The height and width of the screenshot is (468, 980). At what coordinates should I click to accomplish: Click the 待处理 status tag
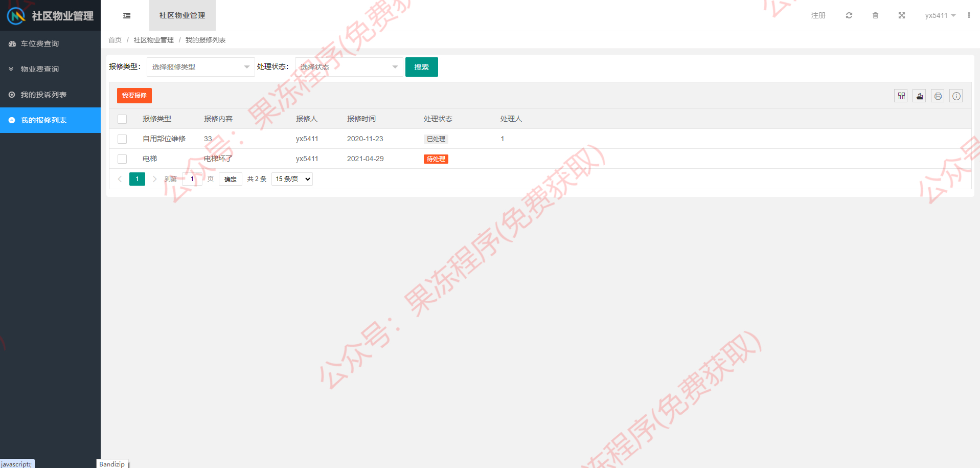coord(436,159)
